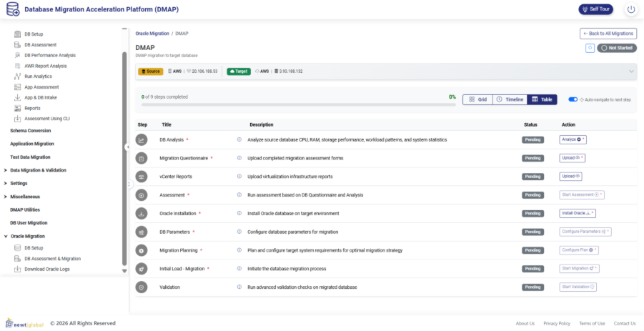The image size is (644, 331).
Task: Click the DB Analysis step icon
Action: click(x=142, y=139)
